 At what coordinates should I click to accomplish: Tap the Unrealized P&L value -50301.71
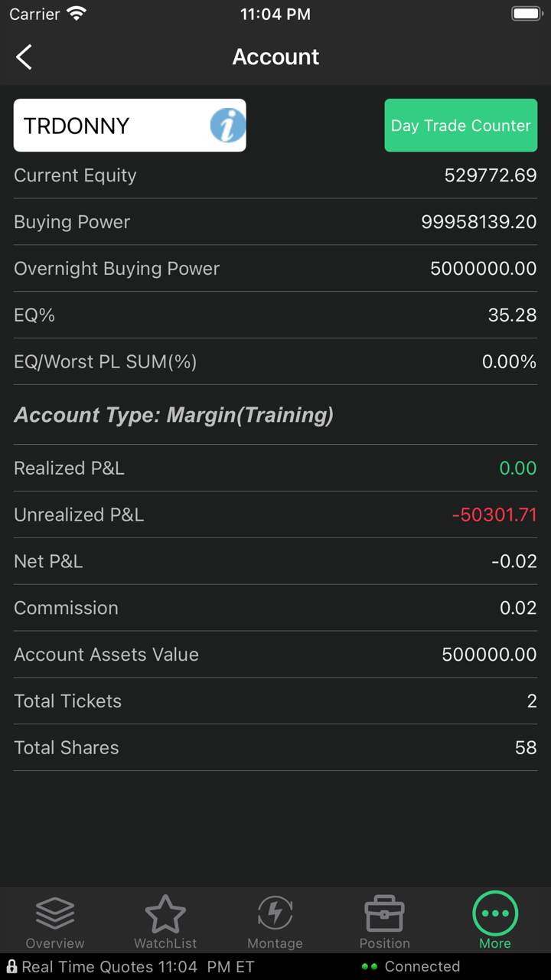tap(494, 515)
